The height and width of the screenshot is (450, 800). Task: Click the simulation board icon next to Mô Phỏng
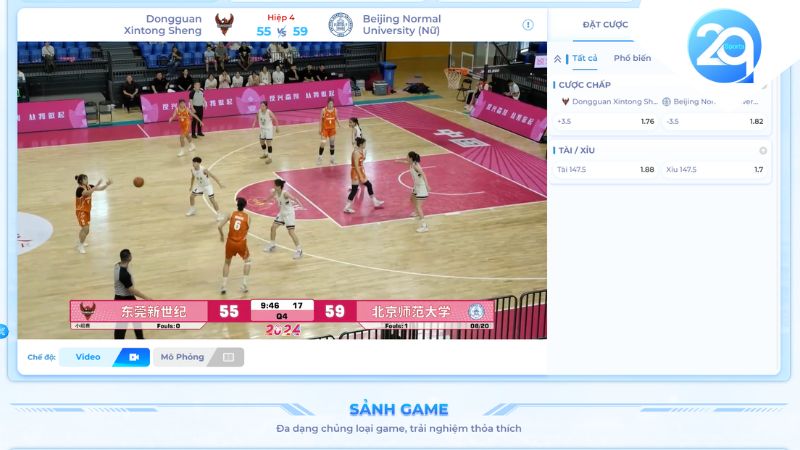tap(228, 357)
